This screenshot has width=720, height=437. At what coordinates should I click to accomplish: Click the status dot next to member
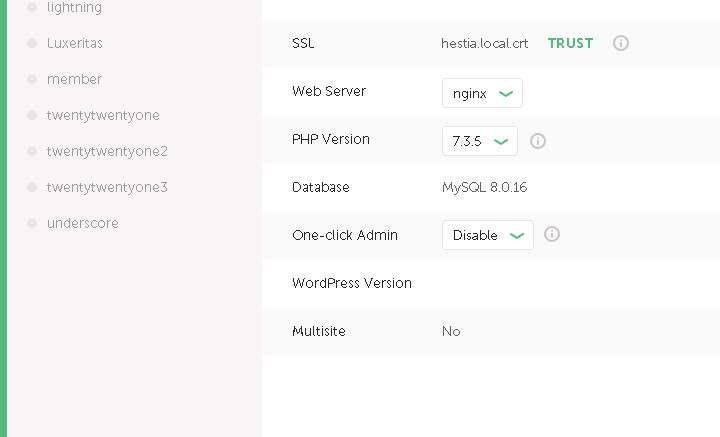coord(32,79)
